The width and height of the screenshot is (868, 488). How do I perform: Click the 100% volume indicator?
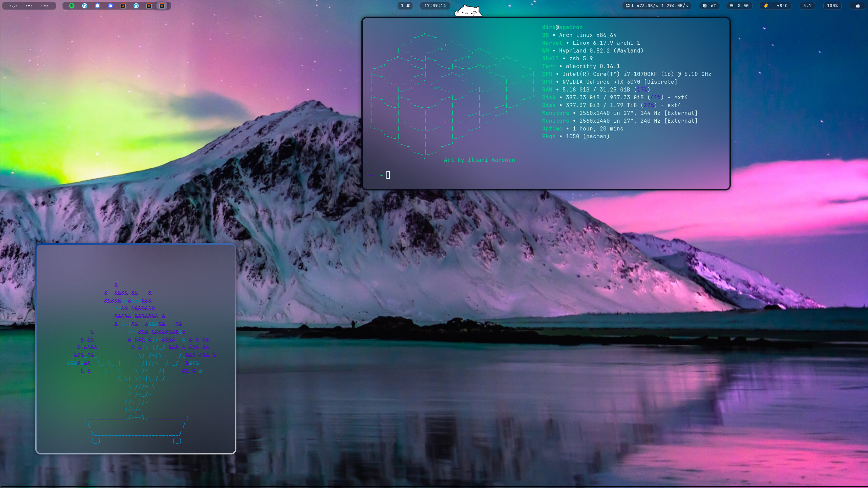coord(832,6)
